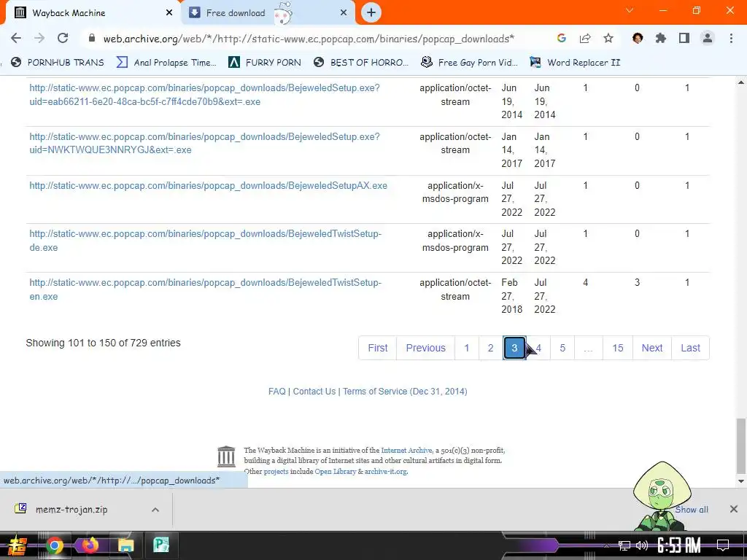Toggle the browser side panel icon

coord(684,38)
